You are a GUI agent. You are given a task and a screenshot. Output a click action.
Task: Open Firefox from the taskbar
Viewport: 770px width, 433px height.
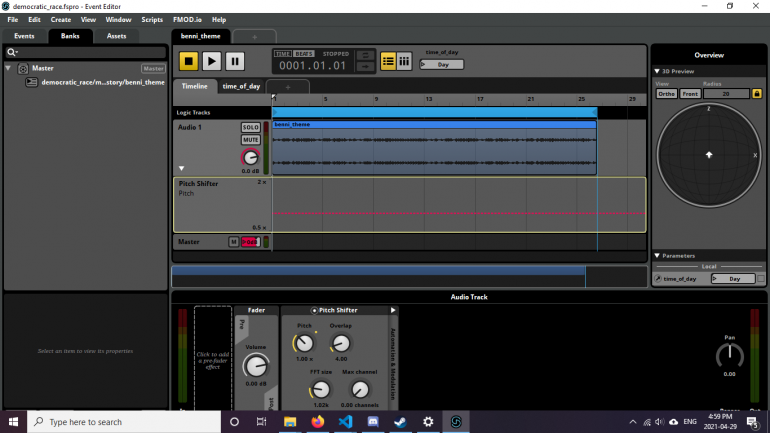click(318, 422)
